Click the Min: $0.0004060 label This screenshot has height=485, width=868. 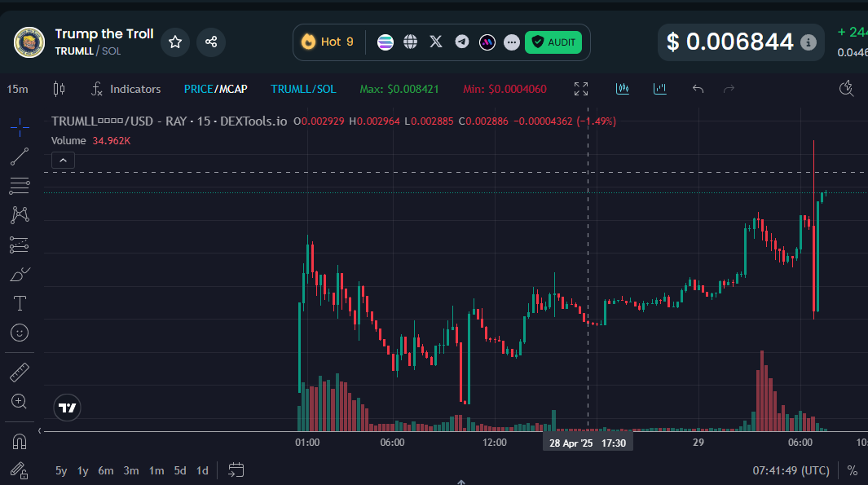(504, 89)
